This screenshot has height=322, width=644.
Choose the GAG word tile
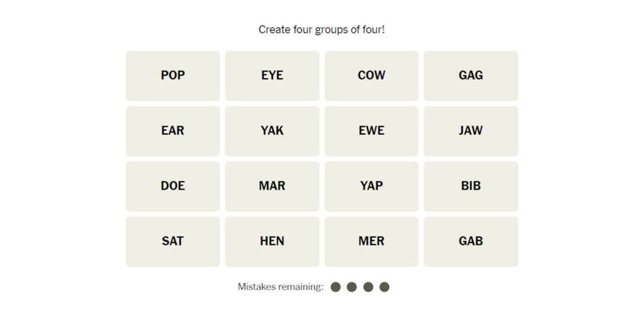tap(471, 76)
